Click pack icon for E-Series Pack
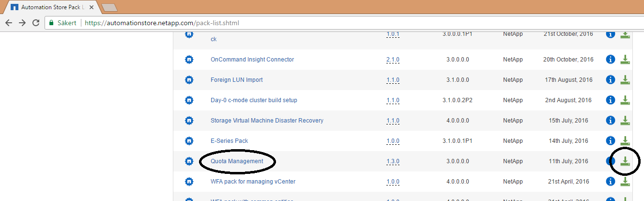The width and height of the screenshot is (644, 201). pyautogui.click(x=189, y=141)
